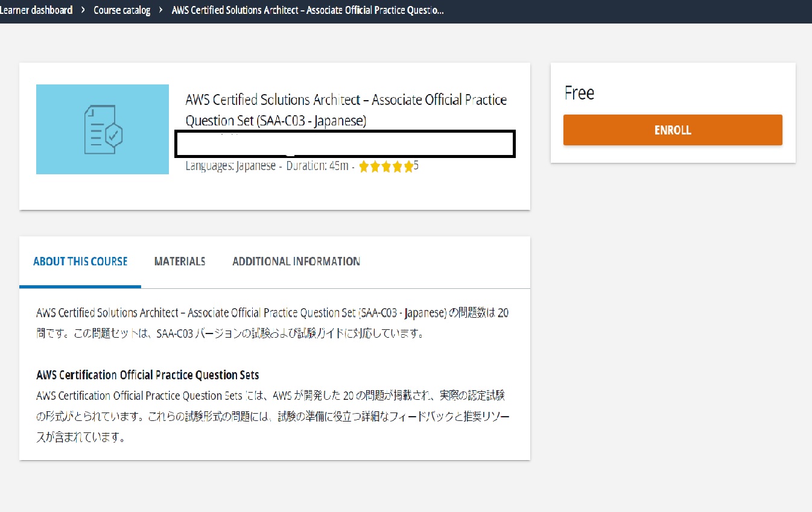Click the Free price label

pyautogui.click(x=579, y=93)
